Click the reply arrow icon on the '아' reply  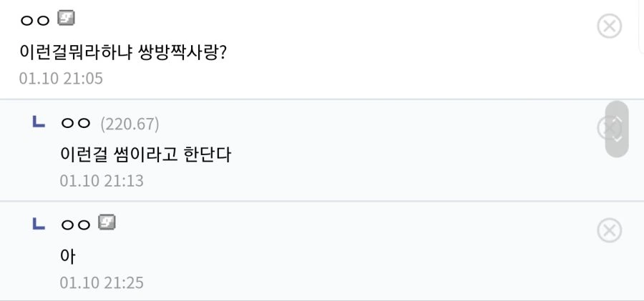39,223
